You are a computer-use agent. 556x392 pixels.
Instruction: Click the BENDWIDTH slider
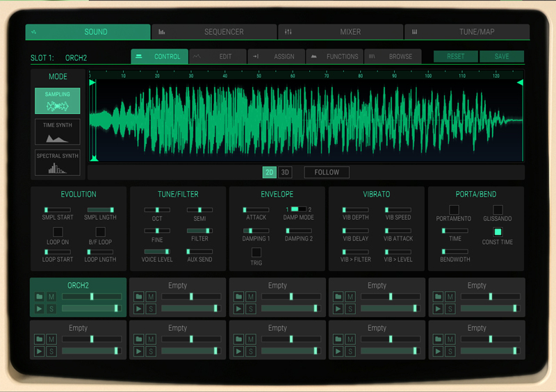point(455,252)
